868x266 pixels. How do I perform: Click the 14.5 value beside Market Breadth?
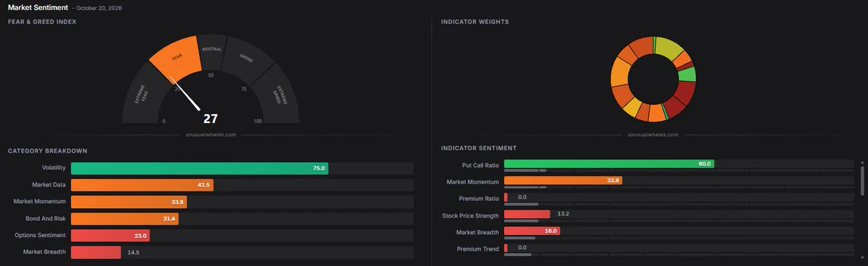click(x=133, y=252)
